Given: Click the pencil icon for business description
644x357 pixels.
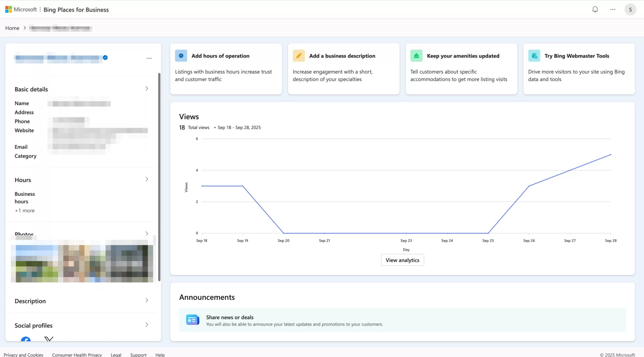Looking at the screenshot, I should coord(299,56).
